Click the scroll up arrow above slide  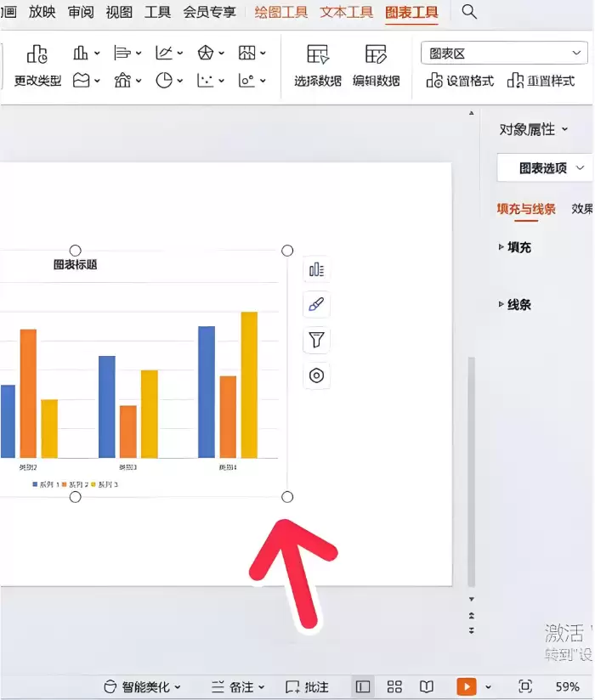click(x=471, y=113)
